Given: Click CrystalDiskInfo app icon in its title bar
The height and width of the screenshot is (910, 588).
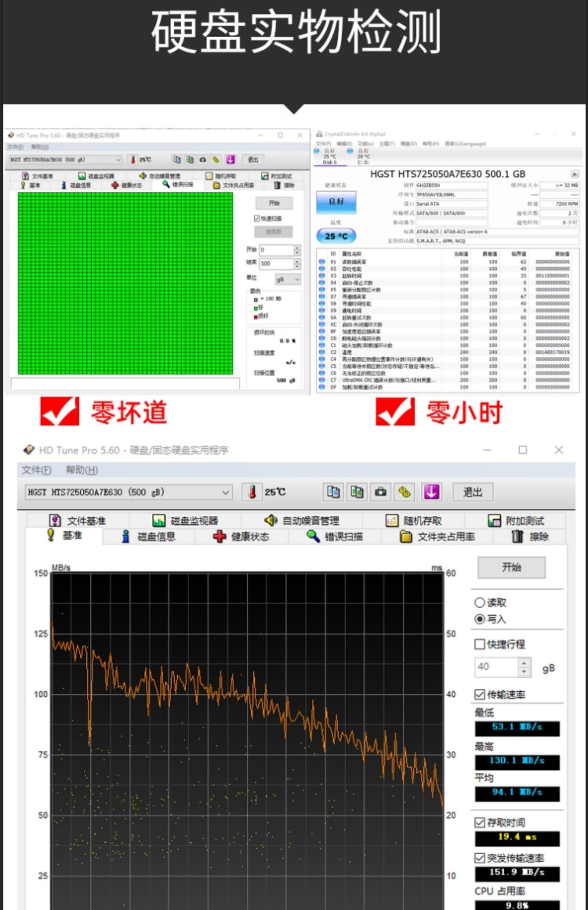Looking at the screenshot, I should (319, 134).
